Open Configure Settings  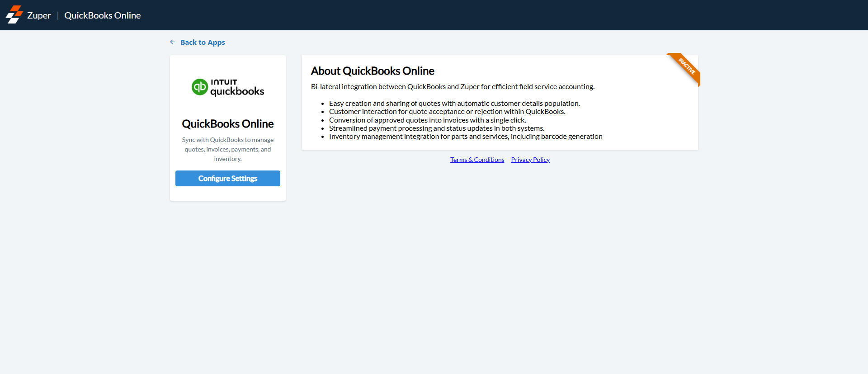click(x=228, y=178)
